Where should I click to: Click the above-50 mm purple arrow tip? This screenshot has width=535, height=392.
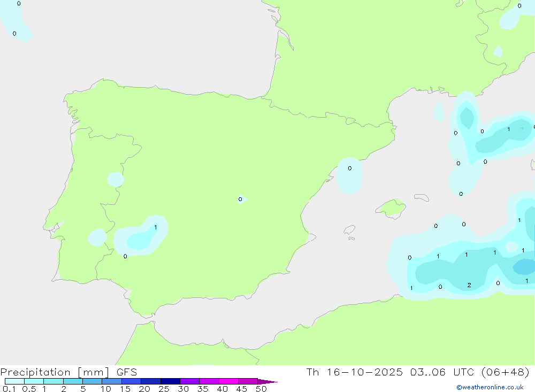coord(267,382)
